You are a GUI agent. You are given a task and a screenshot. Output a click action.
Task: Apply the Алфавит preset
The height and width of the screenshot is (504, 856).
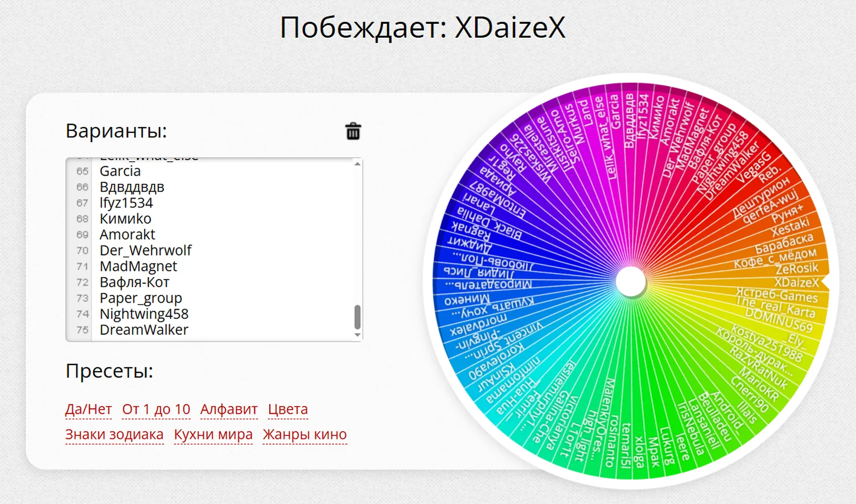click(229, 409)
